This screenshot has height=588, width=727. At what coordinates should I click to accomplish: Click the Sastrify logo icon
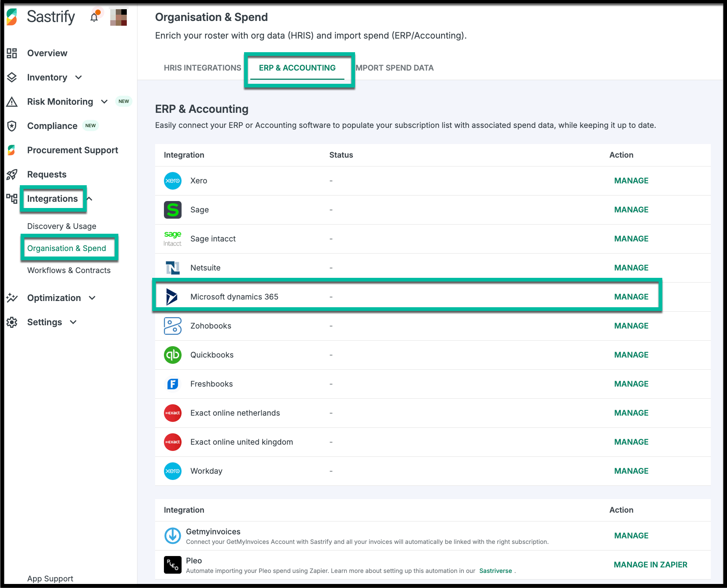pyautogui.click(x=12, y=17)
